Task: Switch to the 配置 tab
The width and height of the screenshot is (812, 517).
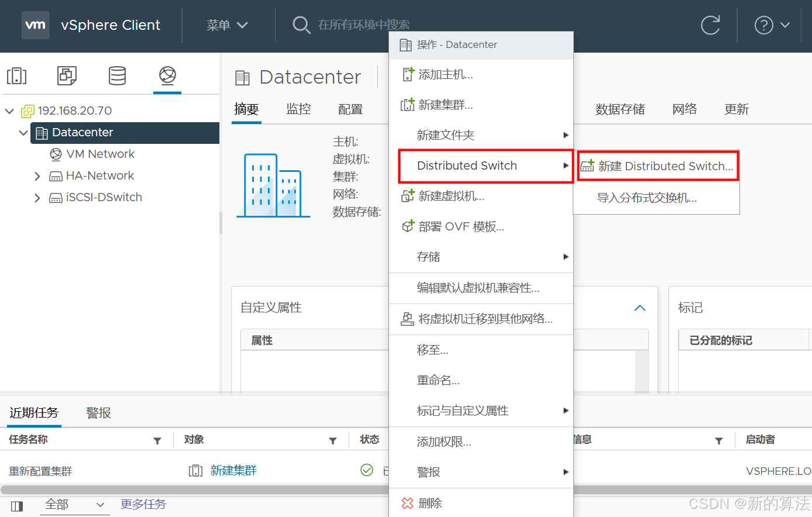Action: click(350, 109)
